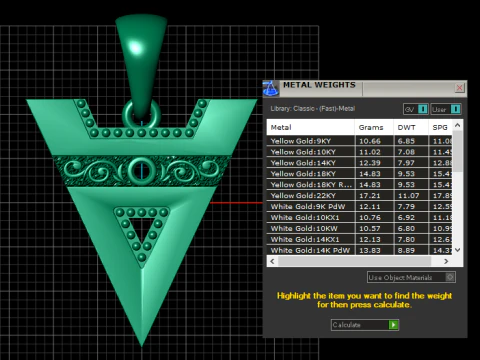Click the Metal Weights scale icon
Viewport: 480px width, 360px height.
(x=271, y=89)
